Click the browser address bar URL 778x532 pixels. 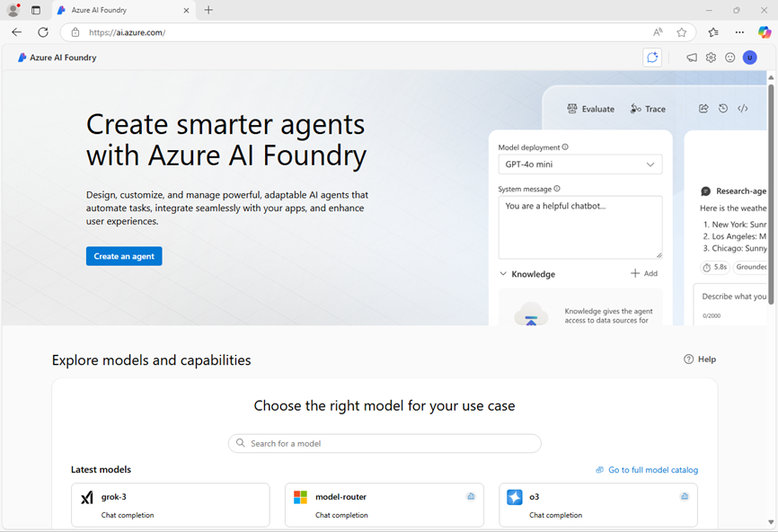(x=127, y=32)
